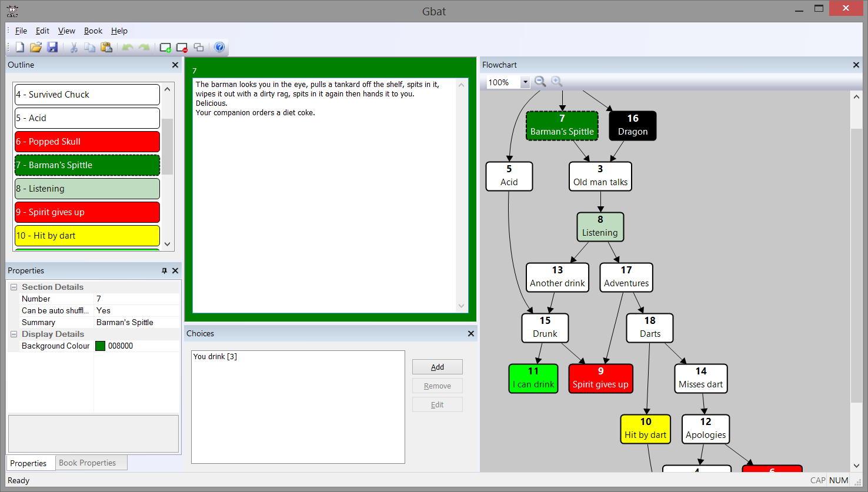Click flowchart node 14 Misses dart
The image size is (868, 492).
(701, 379)
